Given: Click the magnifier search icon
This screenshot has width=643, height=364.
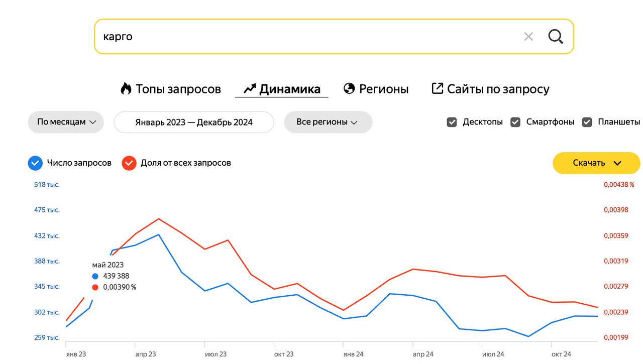Looking at the screenshot, I should click(556, 37).
